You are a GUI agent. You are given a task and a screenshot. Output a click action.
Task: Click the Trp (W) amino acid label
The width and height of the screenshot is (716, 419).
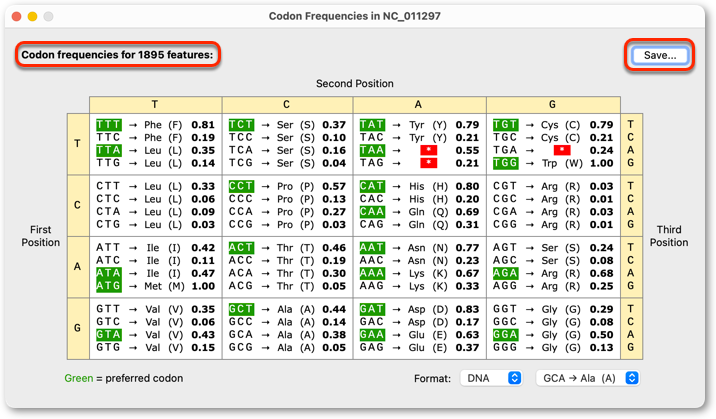pos(562,163)
